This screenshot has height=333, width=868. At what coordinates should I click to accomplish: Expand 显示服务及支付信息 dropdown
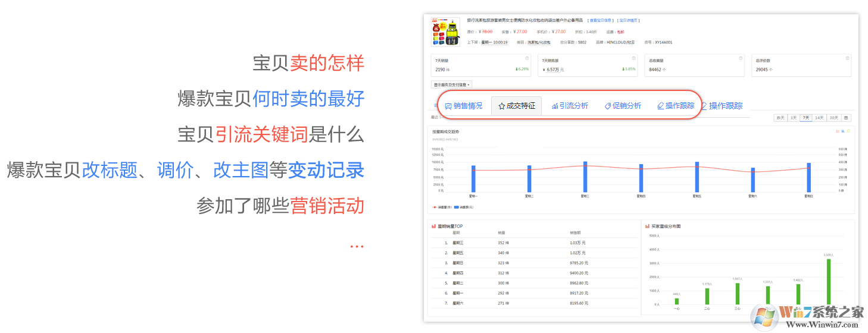[451, 85]
